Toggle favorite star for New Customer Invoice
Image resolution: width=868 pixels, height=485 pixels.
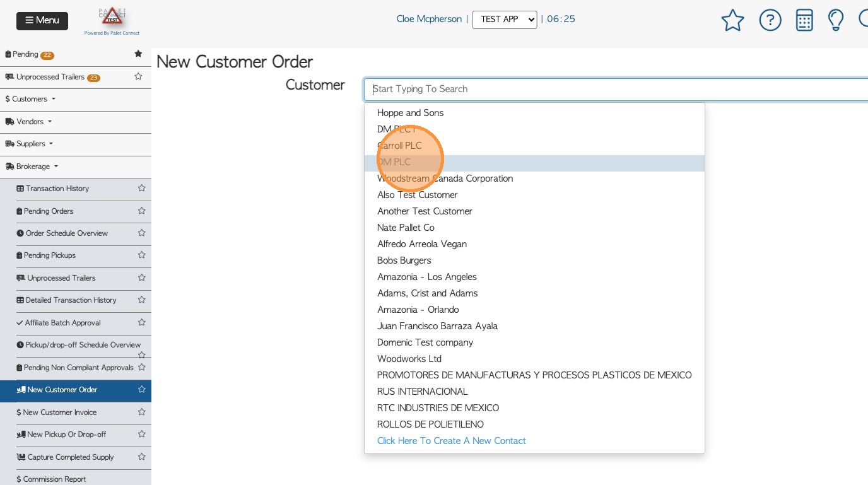(x=142, y=412)
